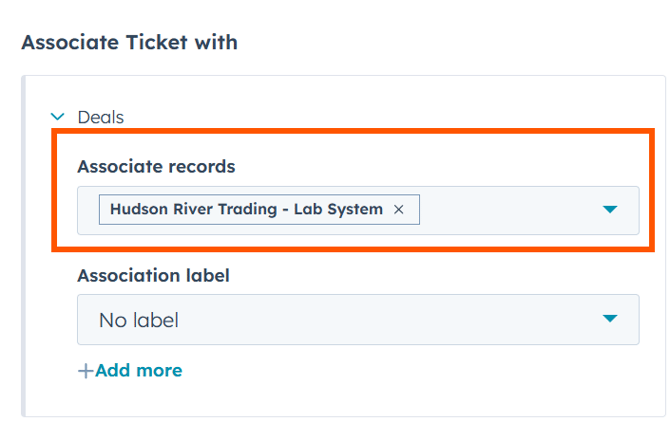Click the plus icon beside Add more
Image resolution: width=670 pixels, height=422 pixels.
(85, 371)
